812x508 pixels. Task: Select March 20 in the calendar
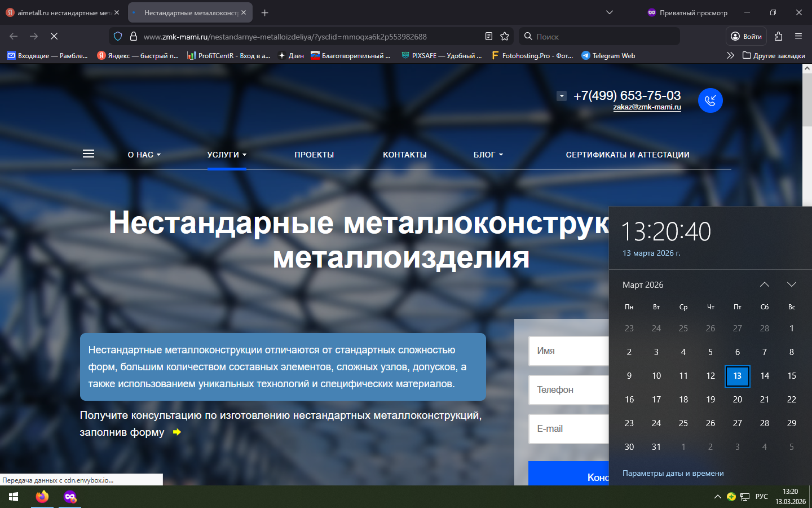tap(737, 400)
